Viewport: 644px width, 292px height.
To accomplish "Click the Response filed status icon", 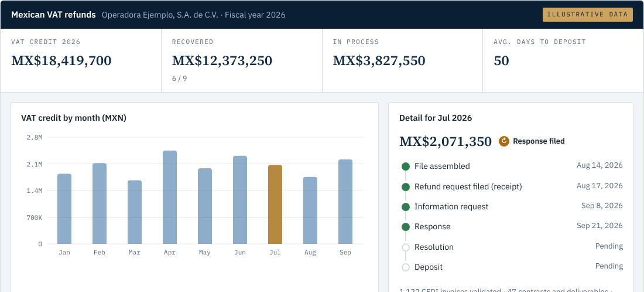I will pyautogui.click(x=504, y=141).
